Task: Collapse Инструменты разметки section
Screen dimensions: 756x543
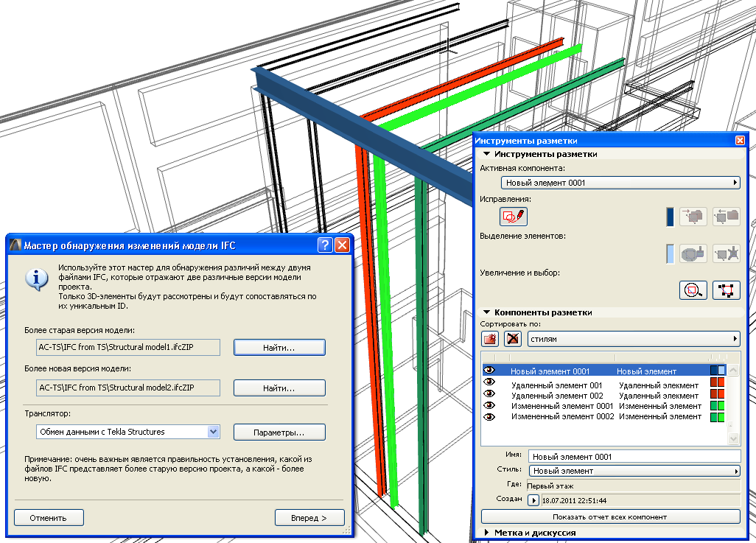Action: [x=486, y=154]
